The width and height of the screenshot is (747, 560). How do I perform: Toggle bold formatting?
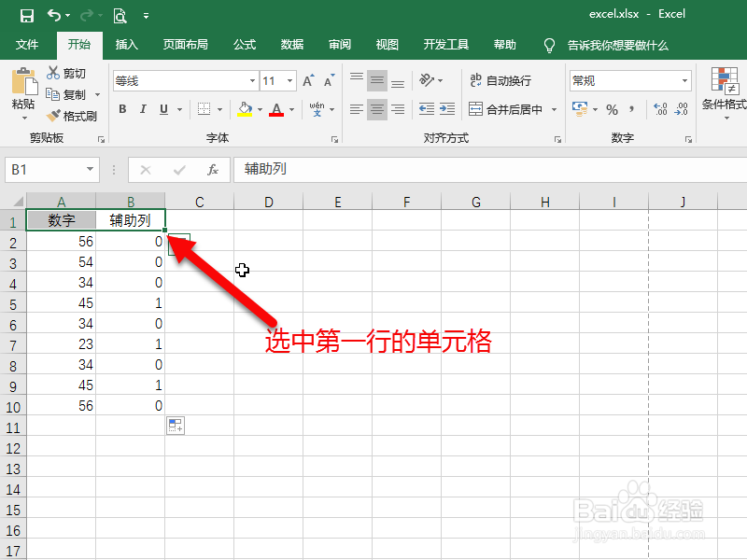[121, 109]
